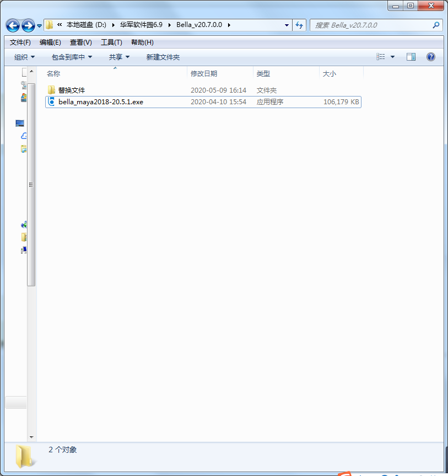Image resolution: width=448 pixels, height=476 pixels.
Task: Expand the arrow after 本地磁盘 (D:)
Action: [x=113, y=25]
